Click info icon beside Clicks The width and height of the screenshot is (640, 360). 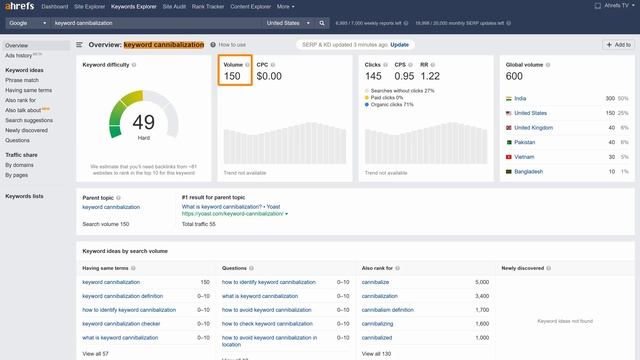[x=385, y=65]
